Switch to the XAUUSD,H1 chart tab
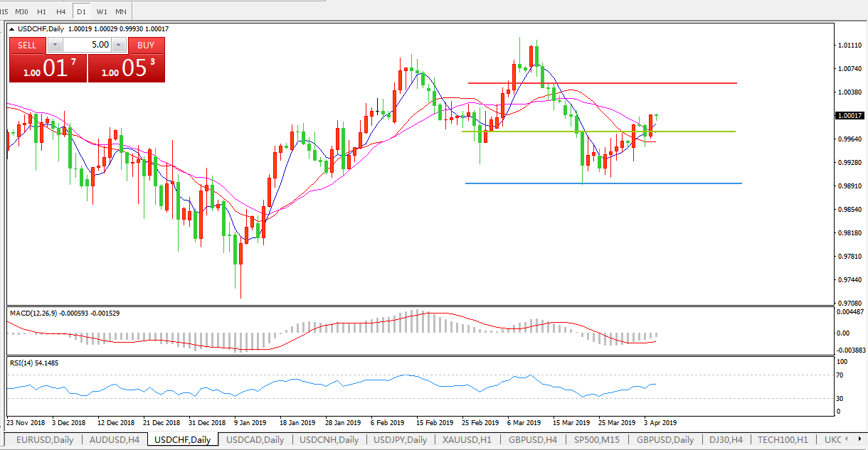This screenshot has height=450, width=868. 467,440
